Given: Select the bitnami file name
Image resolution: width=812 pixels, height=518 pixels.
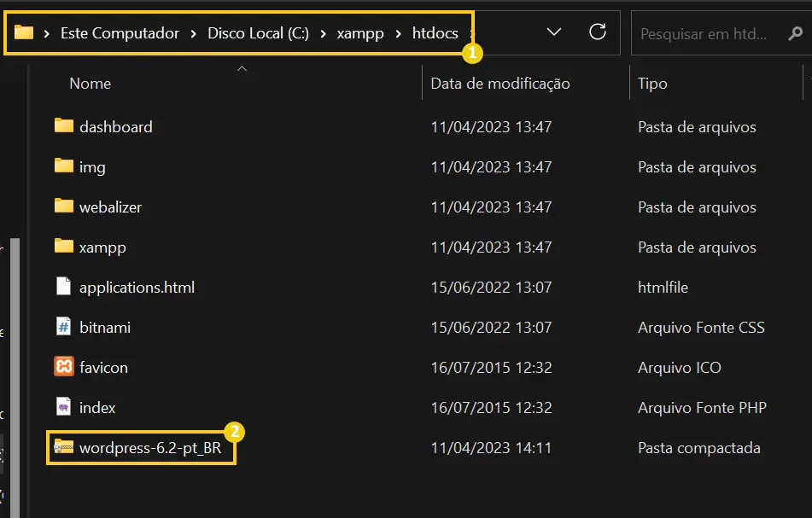Looking at the screenshot, I should (x=105, y=328).
